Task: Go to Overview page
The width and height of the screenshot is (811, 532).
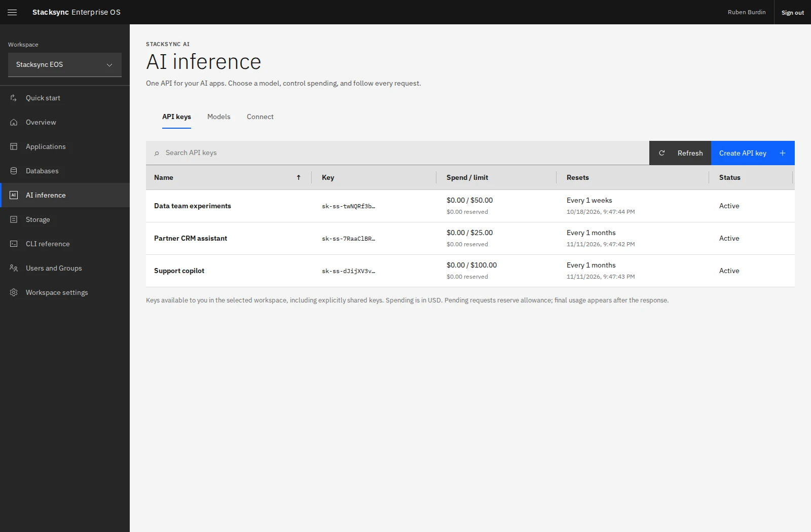Action: pos(65,122)
